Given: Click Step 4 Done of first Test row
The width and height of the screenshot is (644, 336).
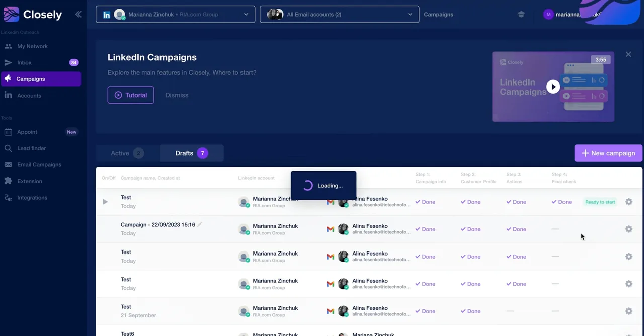Looking at the screenshot, I should tap(561, 202).
